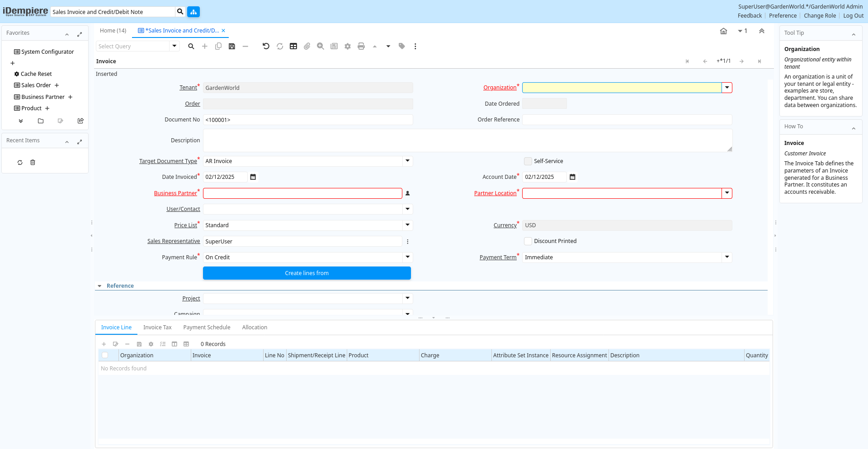Open the Find record magnifier icon

pyautogui.click(x=191, y=47)
